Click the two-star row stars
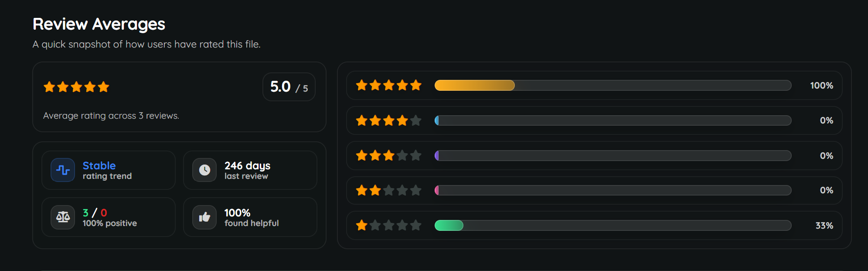The height and width of the screenshot is (271, 868). click(x=388, y=190)
